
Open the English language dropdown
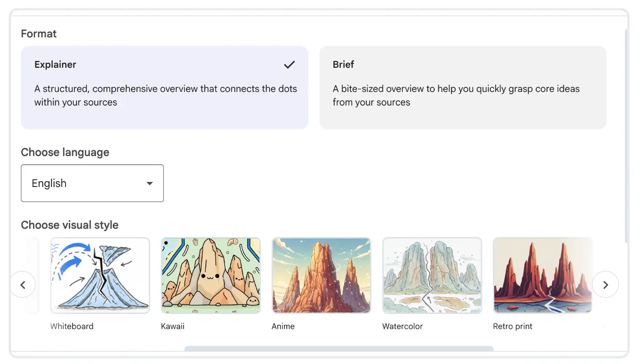(x=92, y=183)
